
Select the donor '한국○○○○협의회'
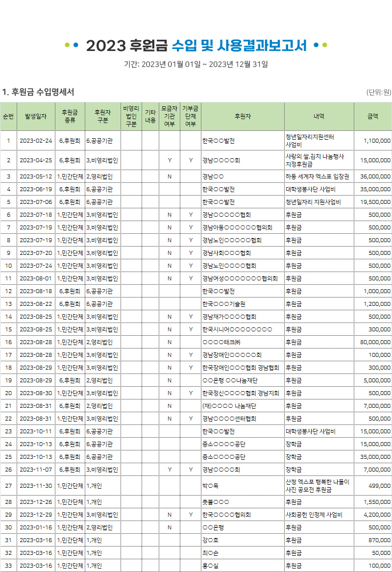226,515
